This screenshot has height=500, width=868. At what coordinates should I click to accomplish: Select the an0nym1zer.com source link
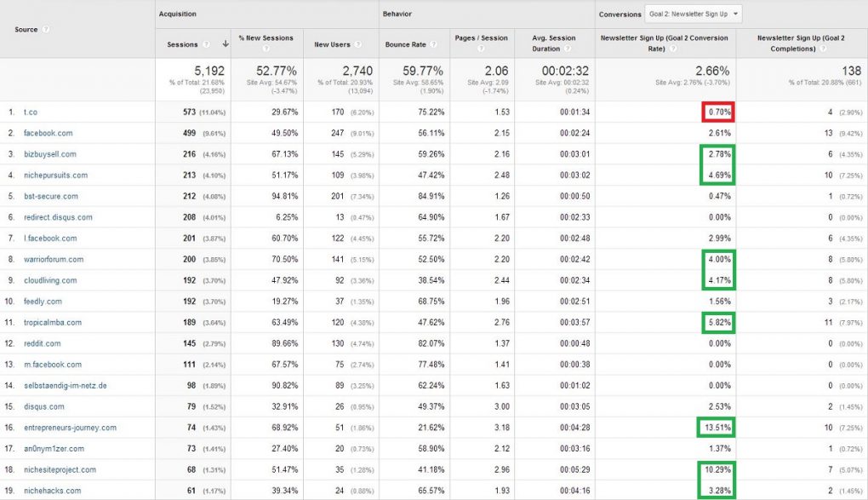point(54,449)
